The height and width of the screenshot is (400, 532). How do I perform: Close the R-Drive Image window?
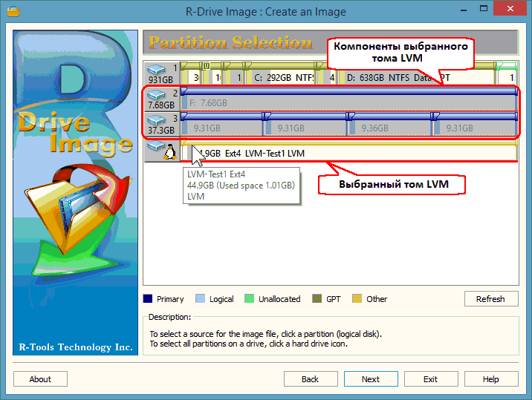[x=510, y=9]
